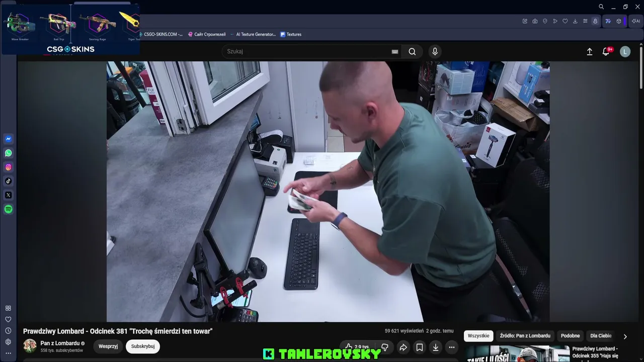644x362 pixels.
Task: Open the easy setup sliders icon
Action: coord(585,21)
